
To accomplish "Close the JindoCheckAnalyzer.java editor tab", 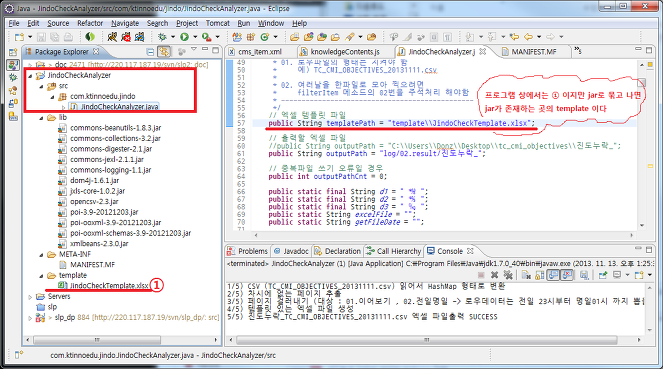I will (482, 52).
